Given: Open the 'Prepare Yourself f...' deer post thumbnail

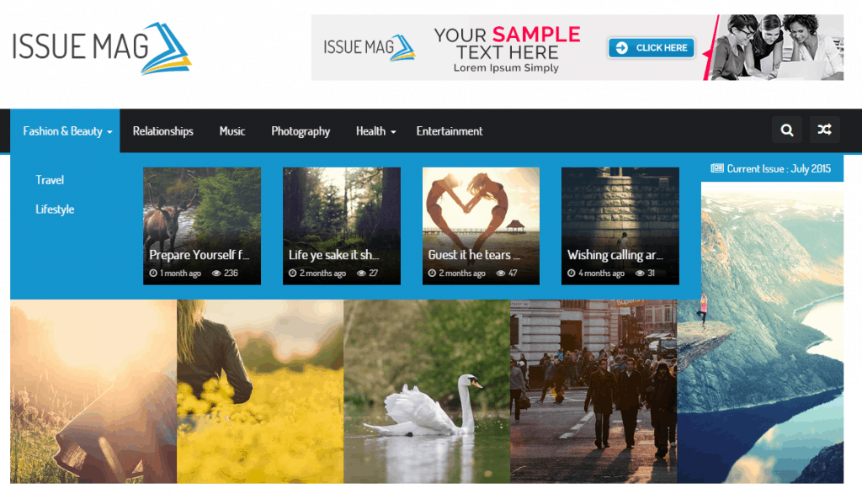Looking at the screenshot, I should (x=202, y=225).
